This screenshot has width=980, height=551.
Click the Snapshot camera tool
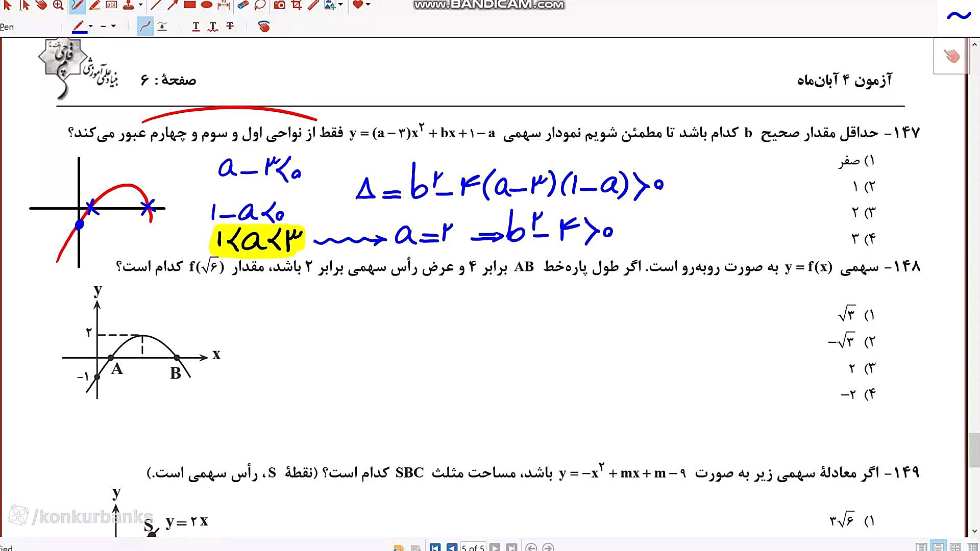279,5
